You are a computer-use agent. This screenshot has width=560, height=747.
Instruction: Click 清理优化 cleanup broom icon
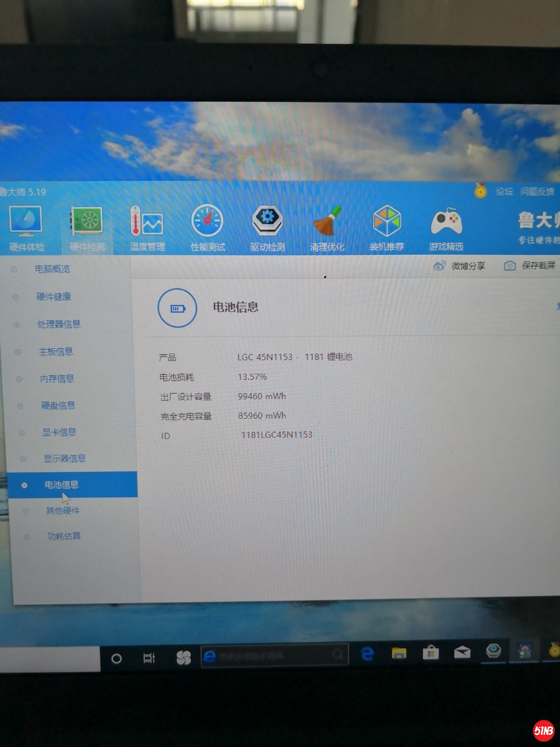tap(327, 223)
